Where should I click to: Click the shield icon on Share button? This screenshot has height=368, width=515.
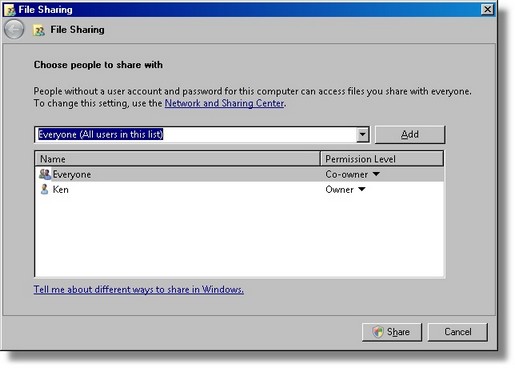(x=378, y=332)
